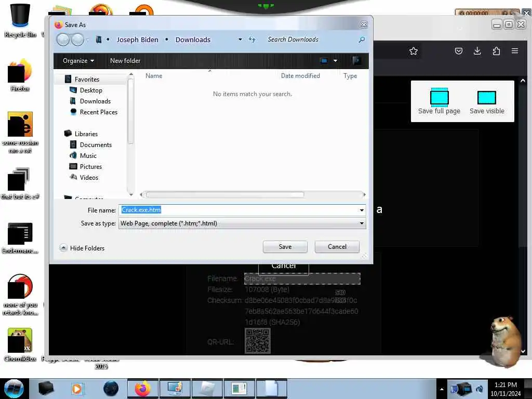Open Recent Places in the sidebar
Image resolution: width=532 pixels, height=399 pixels.
[x=98, y=112]
